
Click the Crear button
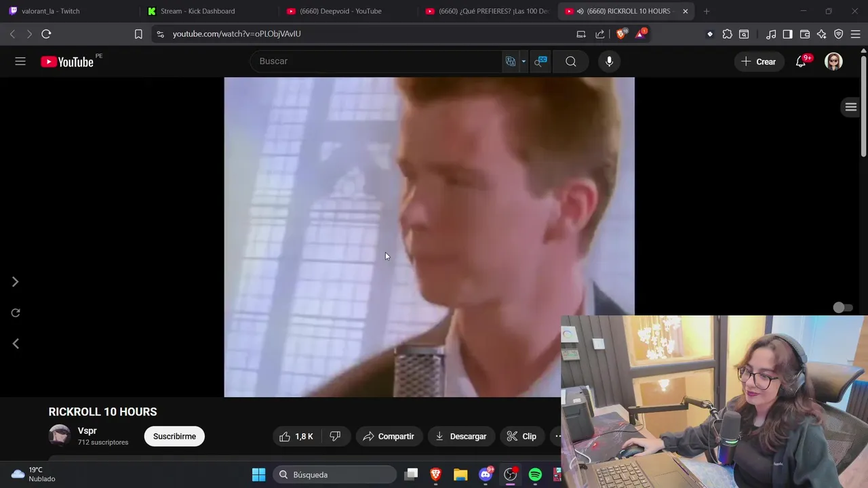[x=758, y=62]
